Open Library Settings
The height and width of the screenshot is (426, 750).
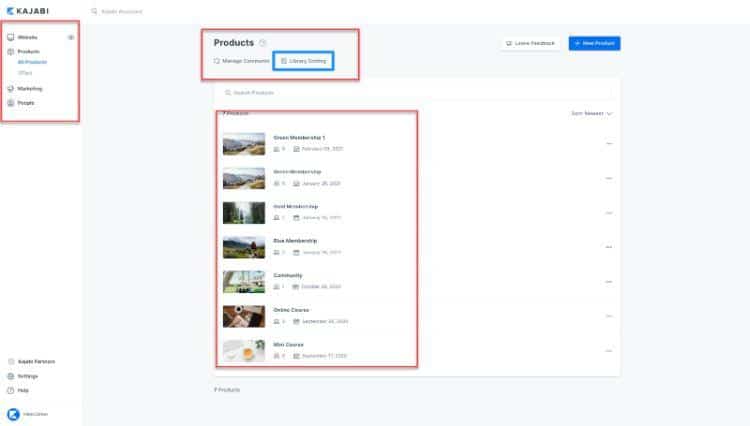303,61
